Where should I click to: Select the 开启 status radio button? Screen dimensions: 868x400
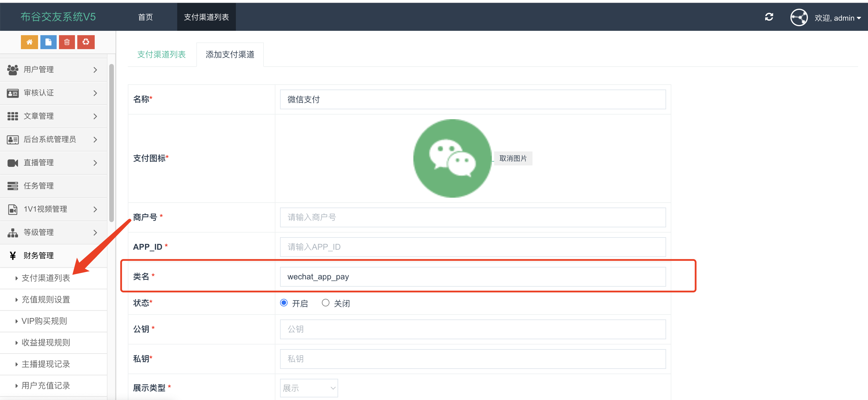click(x=284, y=303)
